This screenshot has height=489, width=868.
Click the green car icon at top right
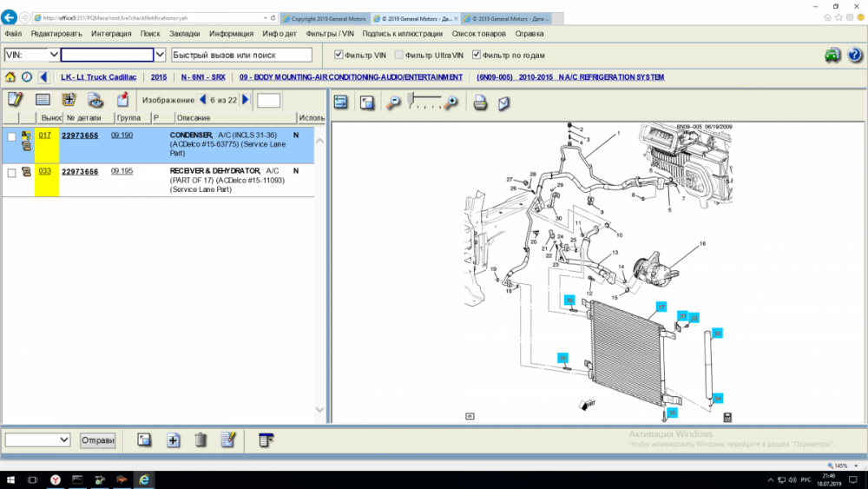coord(832,55)
